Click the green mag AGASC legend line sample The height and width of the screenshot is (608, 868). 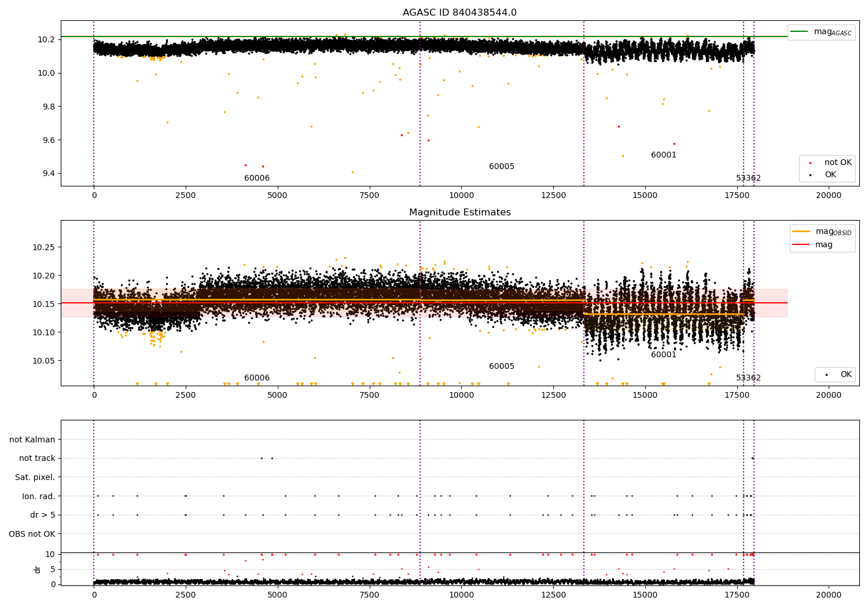[799, 32]
